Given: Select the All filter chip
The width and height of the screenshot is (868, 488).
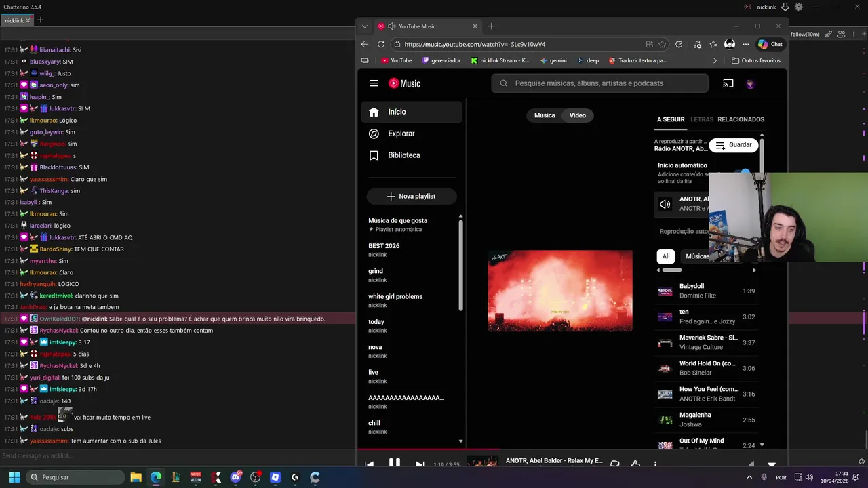Looking at the screenshot, I should tap(666, 256).
